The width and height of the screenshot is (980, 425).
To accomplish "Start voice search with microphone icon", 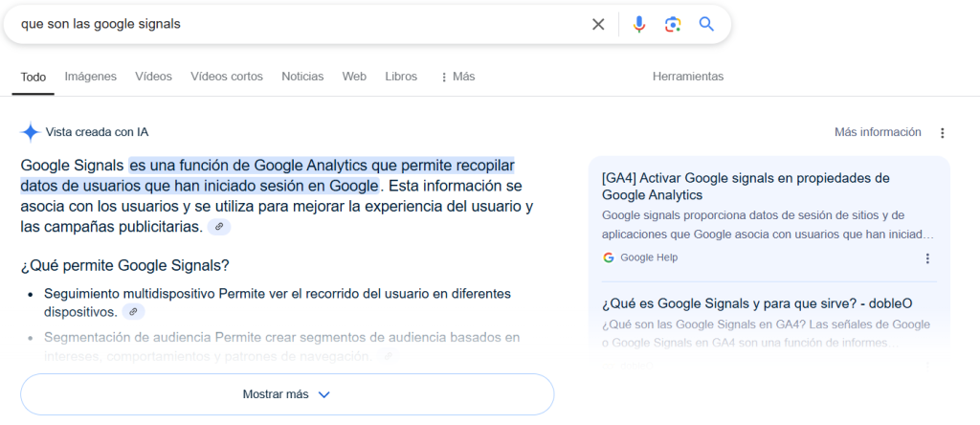I will pyautogui.click(x=638, y=25).
